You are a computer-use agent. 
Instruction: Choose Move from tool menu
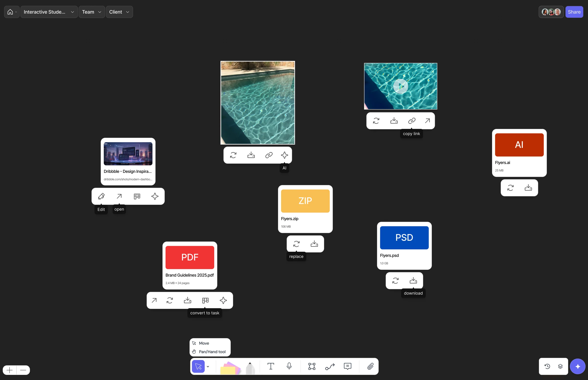click(210, 343)
